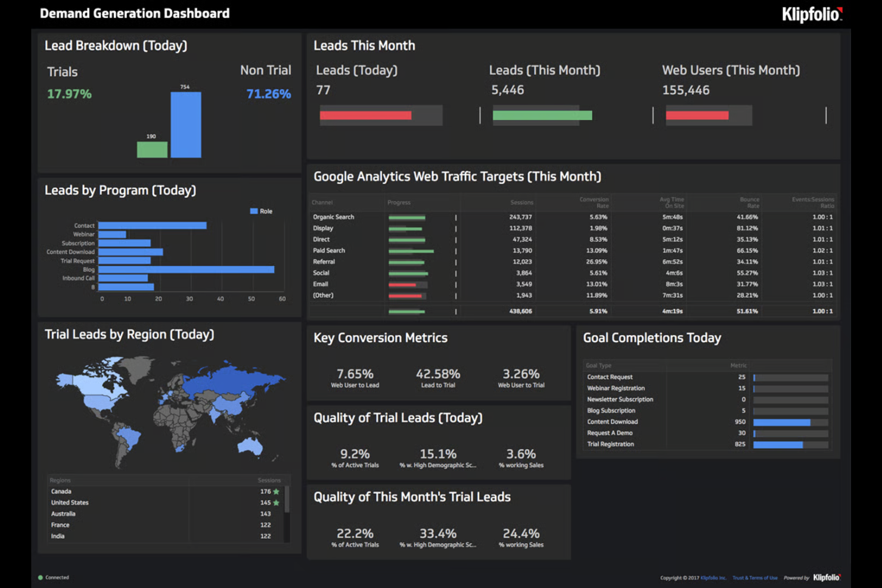Select the Organic Search channel row
The height and width of the screenshot is (588, 882).
coord(572,217)
